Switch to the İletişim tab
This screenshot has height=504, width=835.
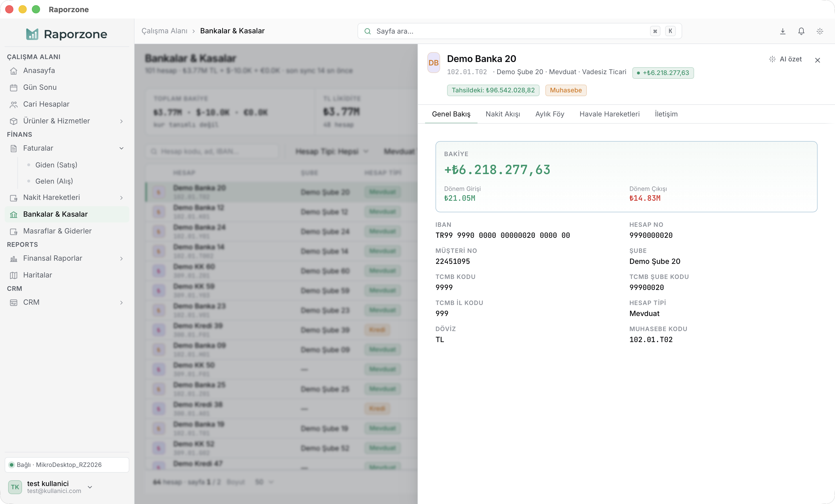click(x=666, y=114)
